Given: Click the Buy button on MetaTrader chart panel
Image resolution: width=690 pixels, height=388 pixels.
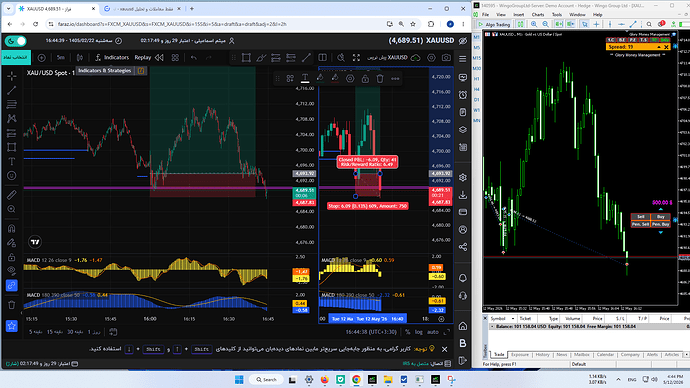Looking at the screenshot, I should [x=661, y=216].
